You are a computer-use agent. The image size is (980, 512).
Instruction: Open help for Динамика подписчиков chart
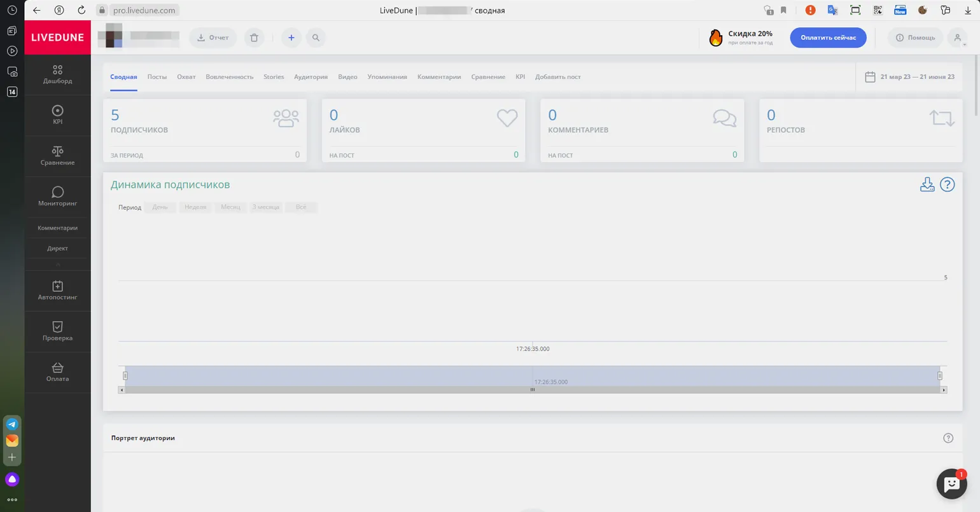(948, 184)
